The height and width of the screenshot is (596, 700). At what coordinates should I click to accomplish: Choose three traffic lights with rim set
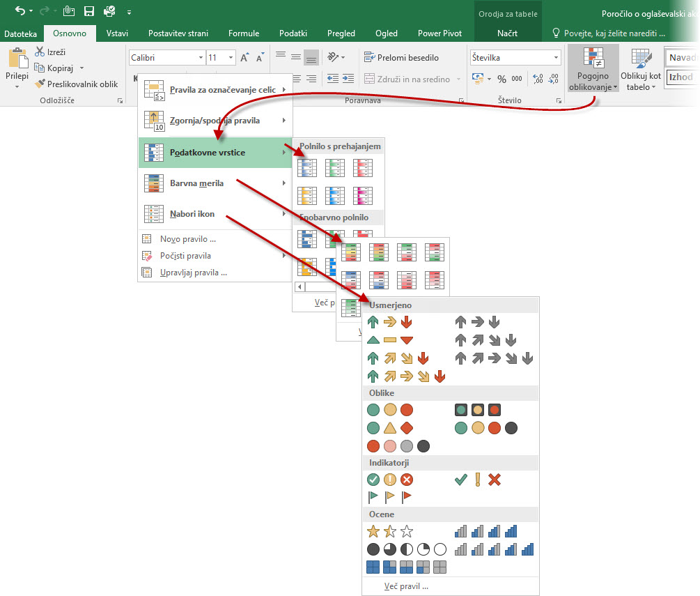coord(478,410)
